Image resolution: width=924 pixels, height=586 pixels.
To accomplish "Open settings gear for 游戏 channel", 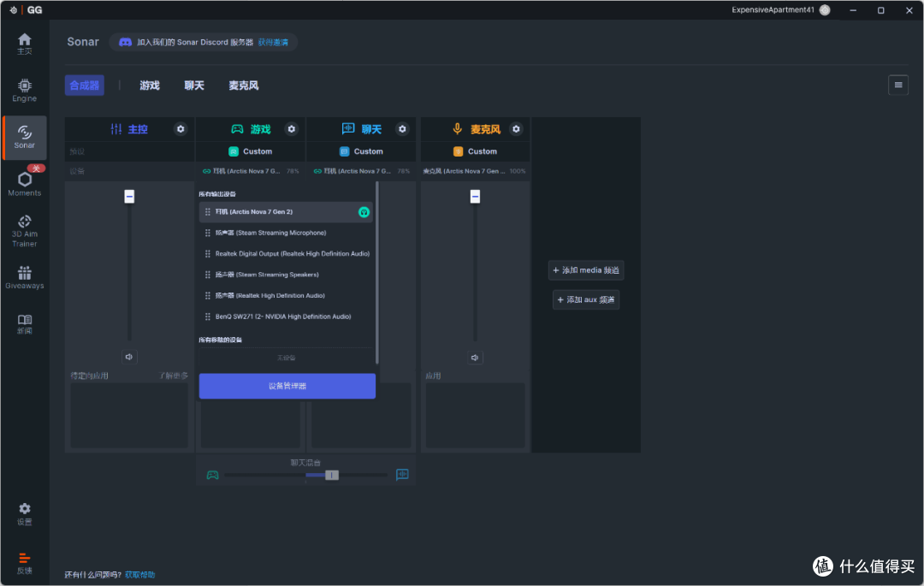I will tap(291, 129).
